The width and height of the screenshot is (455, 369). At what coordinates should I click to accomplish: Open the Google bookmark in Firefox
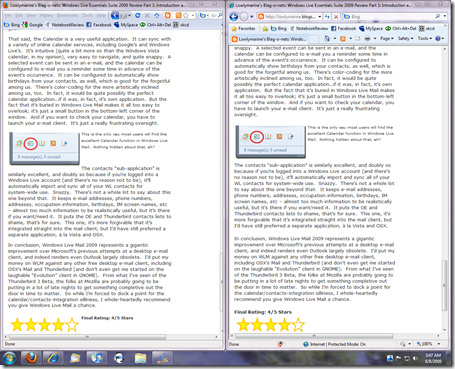tap(33, 25)
